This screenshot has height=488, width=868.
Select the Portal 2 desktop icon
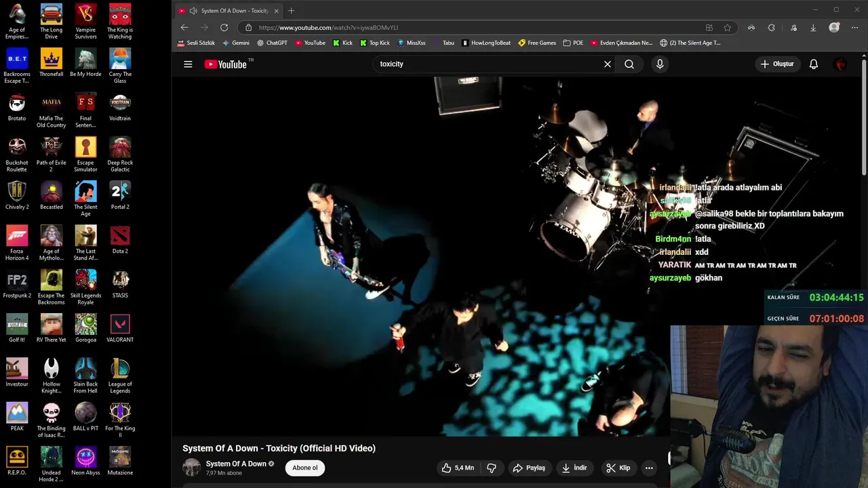coord(120,196)
